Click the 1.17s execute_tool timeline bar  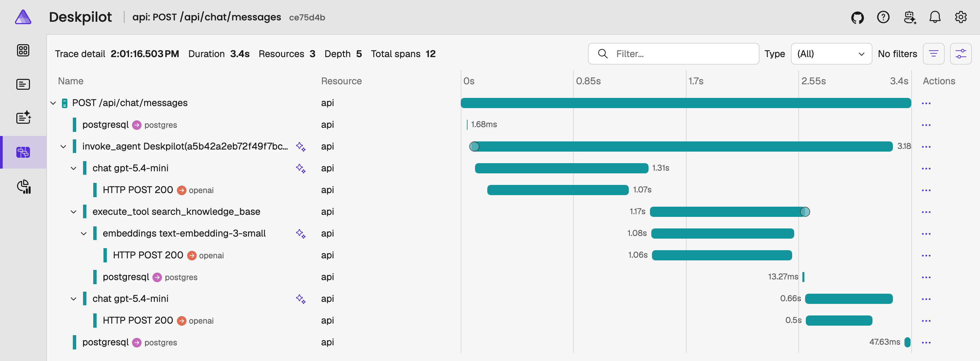(728, 212)
